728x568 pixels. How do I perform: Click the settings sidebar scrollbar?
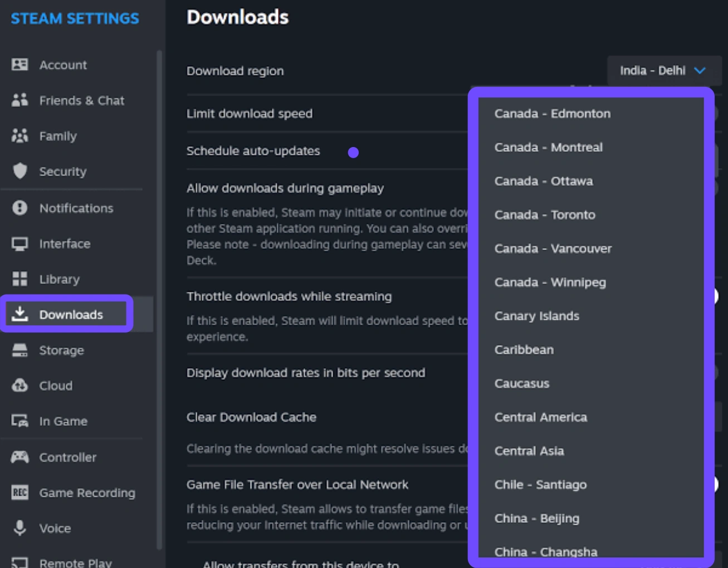point(159,300)
